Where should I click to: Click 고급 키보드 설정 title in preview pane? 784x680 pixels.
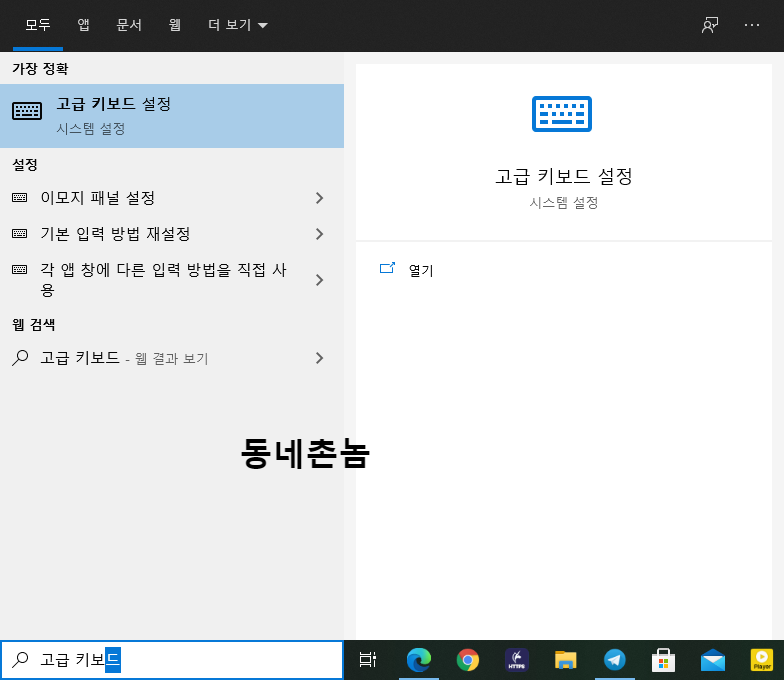tap(564, 176)
